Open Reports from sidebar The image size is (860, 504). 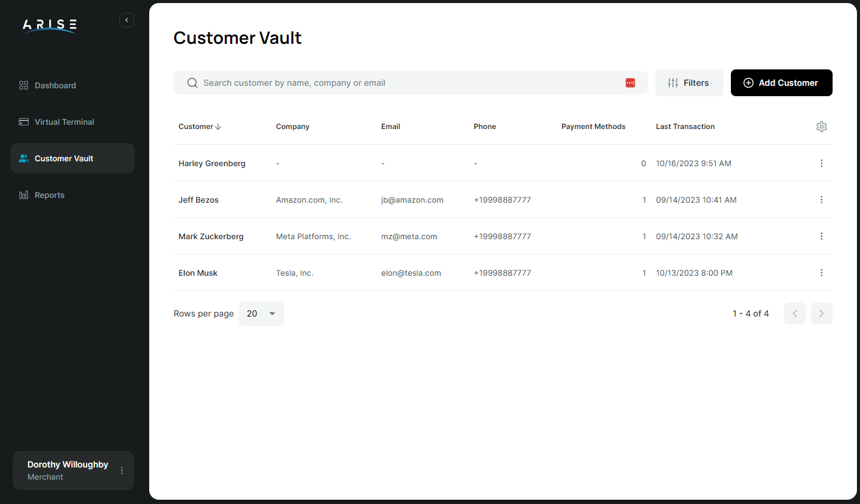tap(72, 195)
